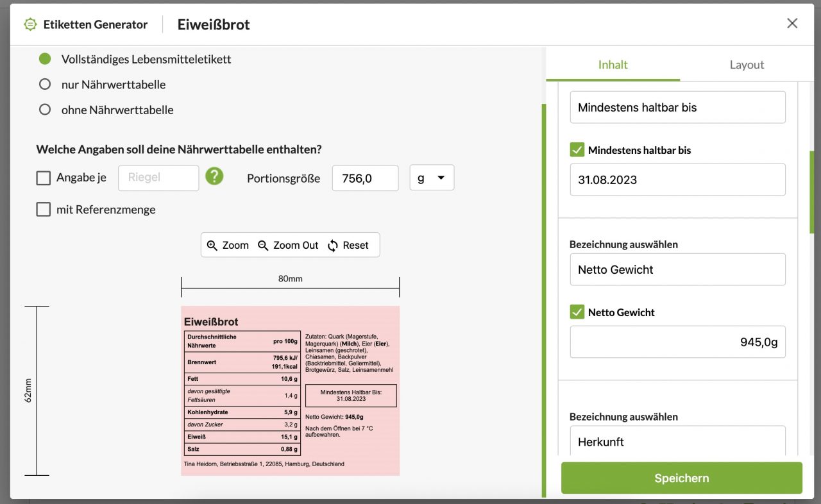The width and height of the screenshot is (821, 504).
Task: Click the green question mark help icon
Action: (214, 176)
